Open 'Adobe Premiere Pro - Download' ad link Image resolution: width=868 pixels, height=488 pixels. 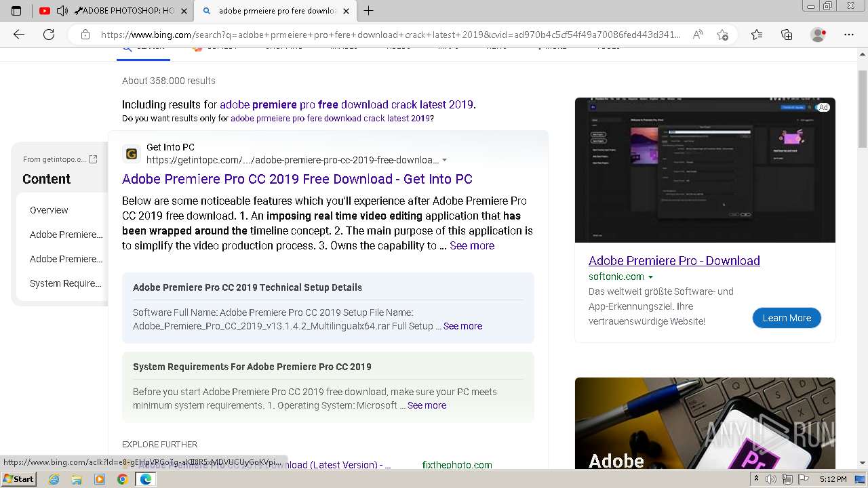click(x=674, y=261)
